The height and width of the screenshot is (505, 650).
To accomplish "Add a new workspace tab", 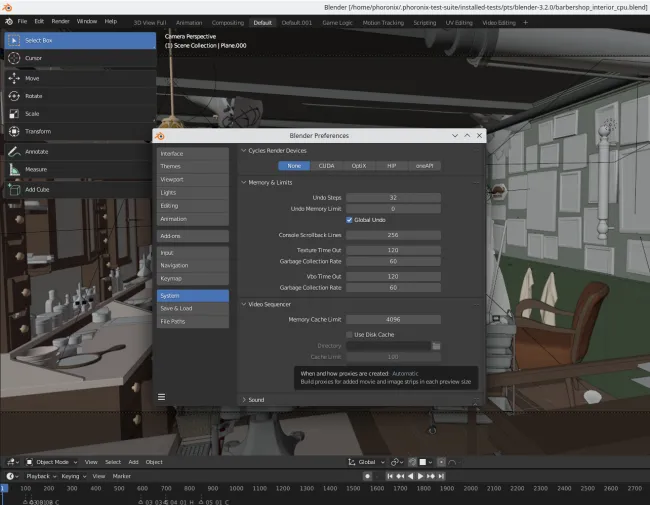I will pos(526,23).
